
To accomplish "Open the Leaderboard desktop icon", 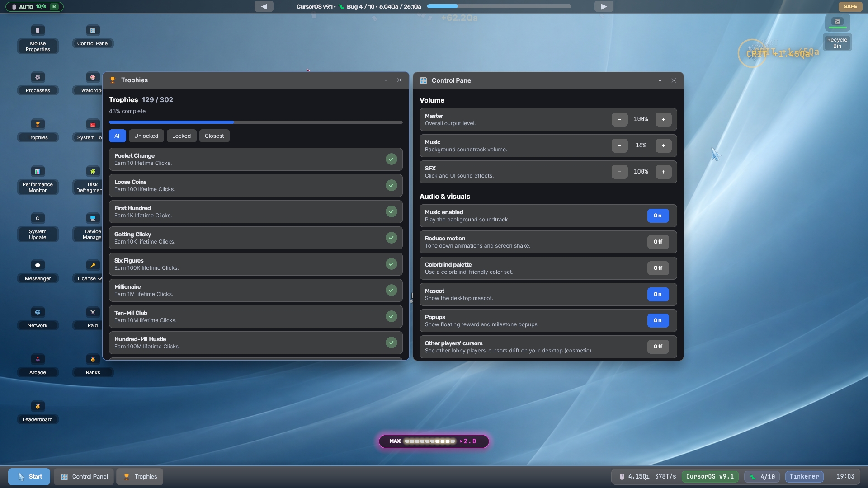I will click(x=38, y=412).
